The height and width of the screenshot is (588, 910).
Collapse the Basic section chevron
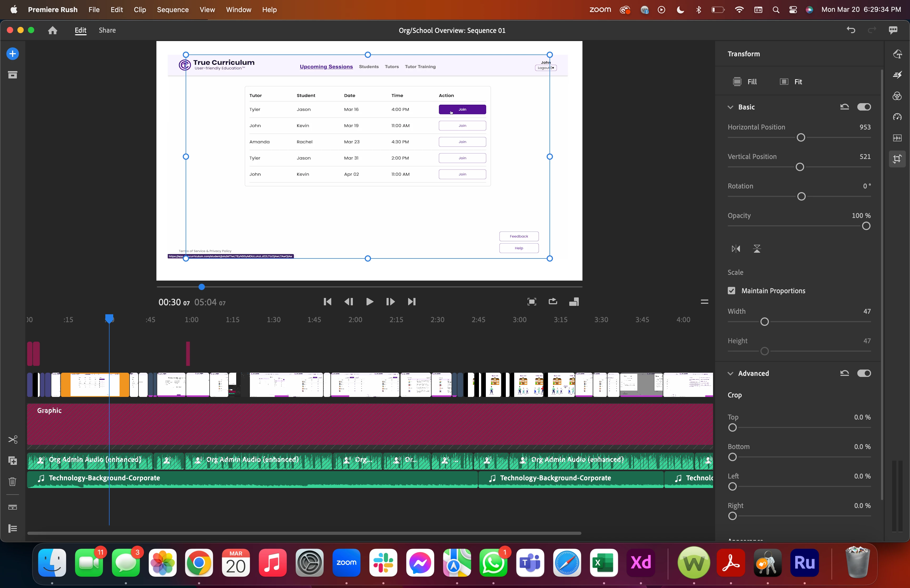pyautogui.click(x=730, y=107)
